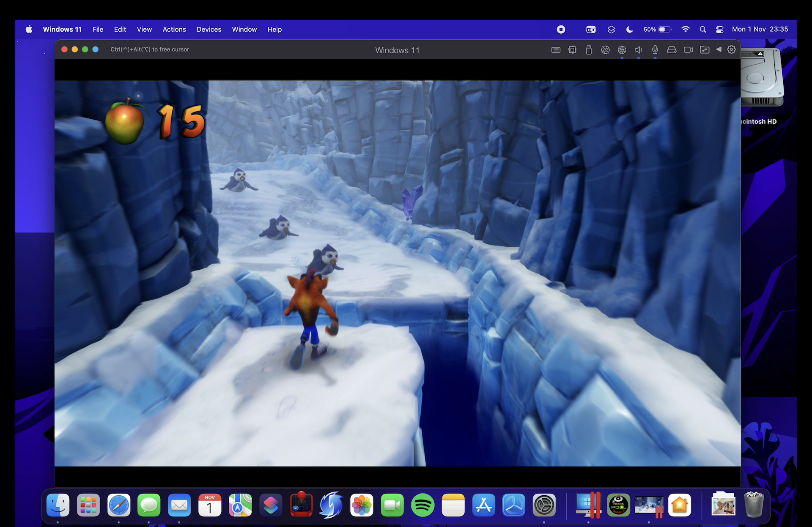Select the Macintosh HD desktop drive icon
The height and width of the screenshot is (527, 812).
[x=762, y=77]
